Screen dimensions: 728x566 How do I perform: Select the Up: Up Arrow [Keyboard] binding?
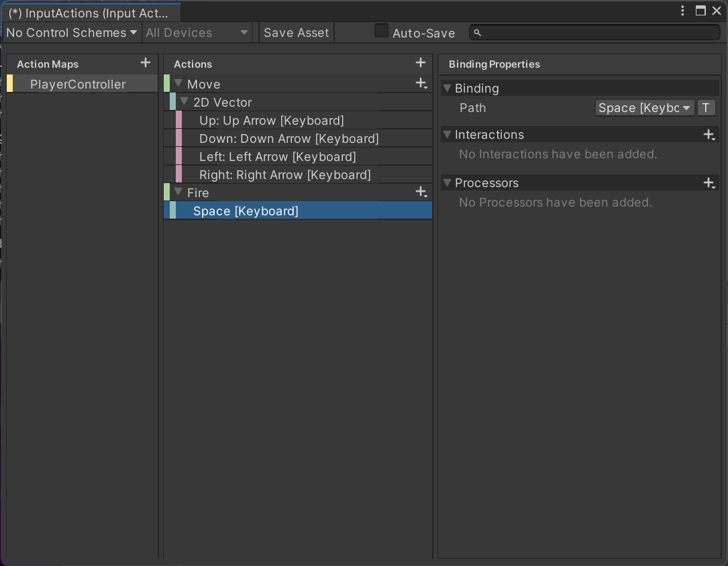pos(298,120)
